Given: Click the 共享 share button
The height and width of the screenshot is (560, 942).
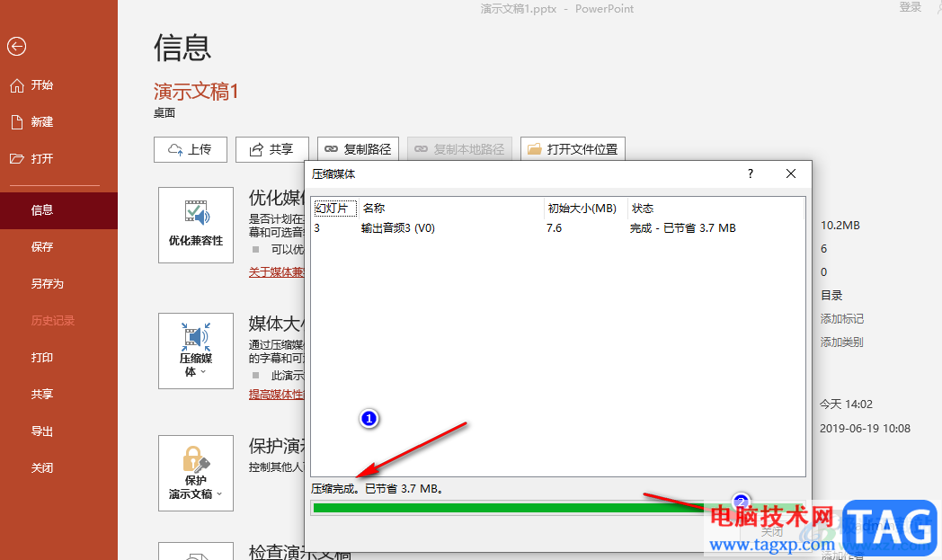Looking at the screenshot, I should [x=272, y=149].
